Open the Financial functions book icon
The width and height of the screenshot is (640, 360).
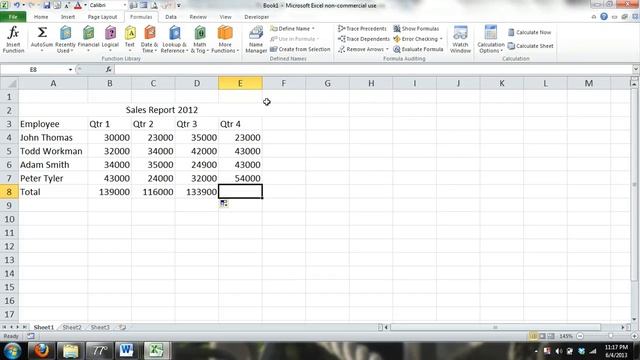point(88,33)
